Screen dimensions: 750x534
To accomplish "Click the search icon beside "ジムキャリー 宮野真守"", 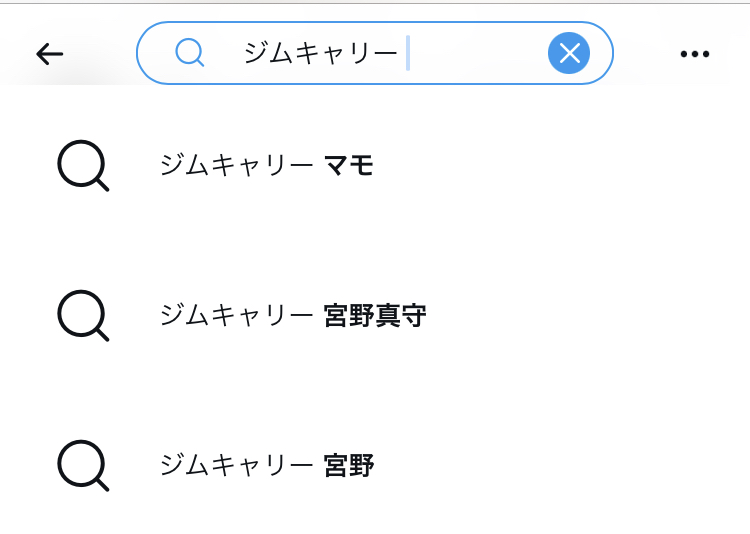I will pos(82,315).
